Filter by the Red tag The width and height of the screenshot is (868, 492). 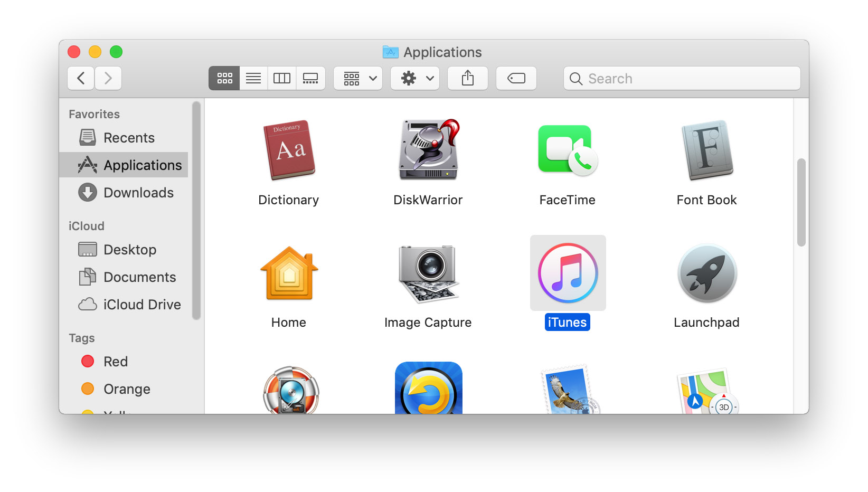(x=124, y=362)
